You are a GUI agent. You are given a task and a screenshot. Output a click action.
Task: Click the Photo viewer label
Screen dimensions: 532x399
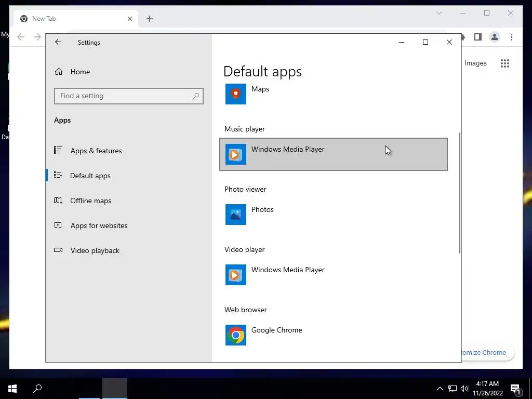[245, 189]
